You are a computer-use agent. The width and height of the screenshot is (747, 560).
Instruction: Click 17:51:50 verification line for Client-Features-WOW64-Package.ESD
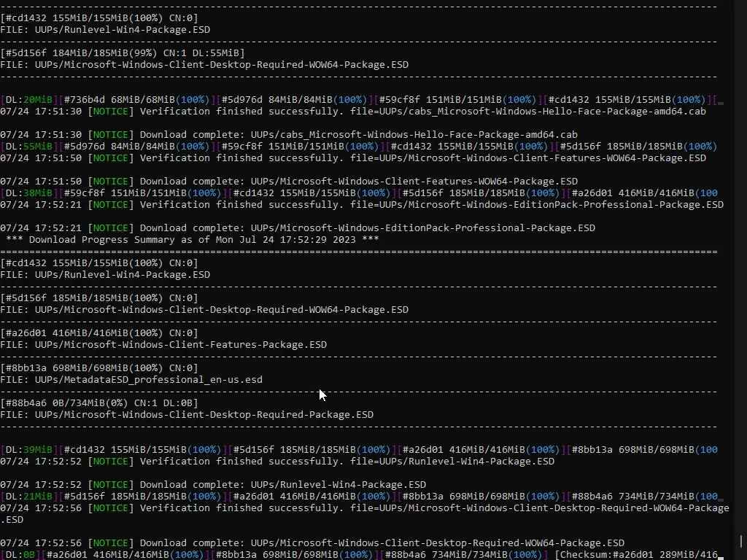click(x=353, y=158)
